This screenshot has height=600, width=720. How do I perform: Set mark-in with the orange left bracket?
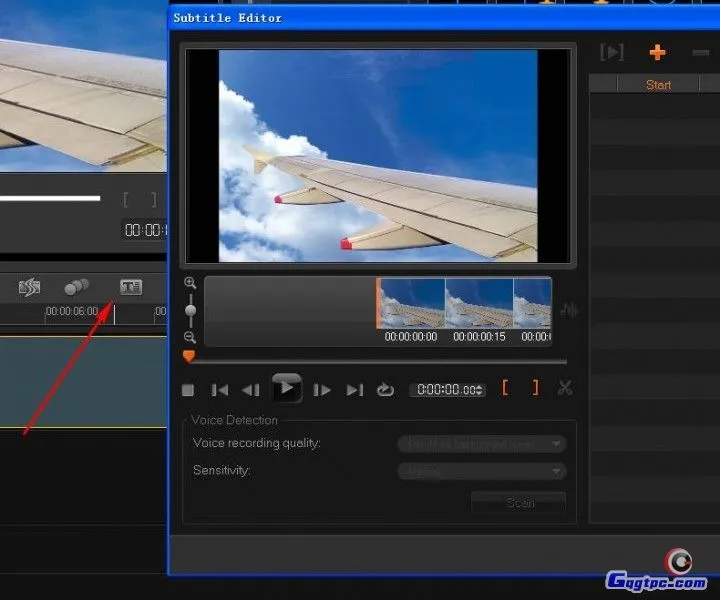(x=505, y=388)
